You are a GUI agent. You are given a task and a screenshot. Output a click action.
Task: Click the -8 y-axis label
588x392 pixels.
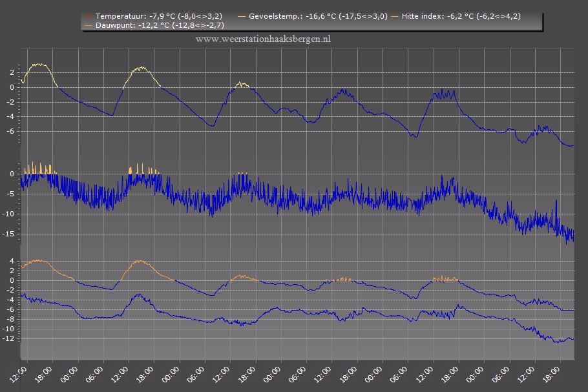[x=10, y=319]
